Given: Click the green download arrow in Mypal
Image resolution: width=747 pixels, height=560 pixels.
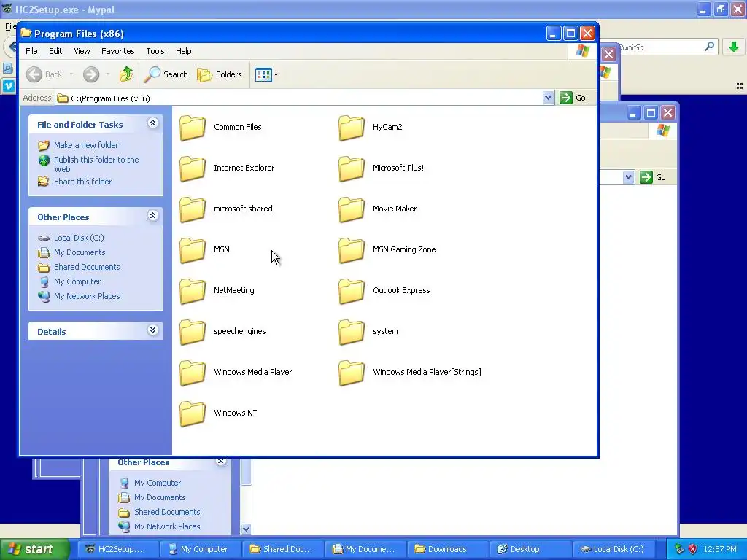Looking at the screenshot, I should [x=734, y=47].
